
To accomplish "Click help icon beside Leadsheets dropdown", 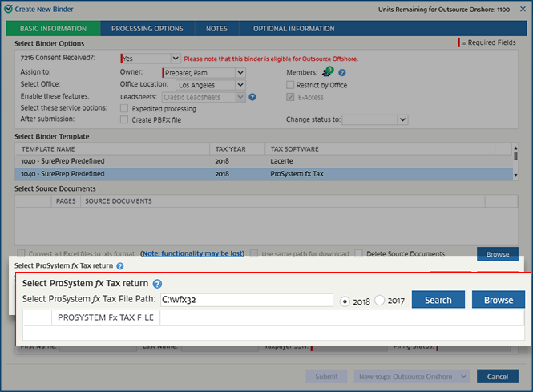I will [x=252, y=97].
